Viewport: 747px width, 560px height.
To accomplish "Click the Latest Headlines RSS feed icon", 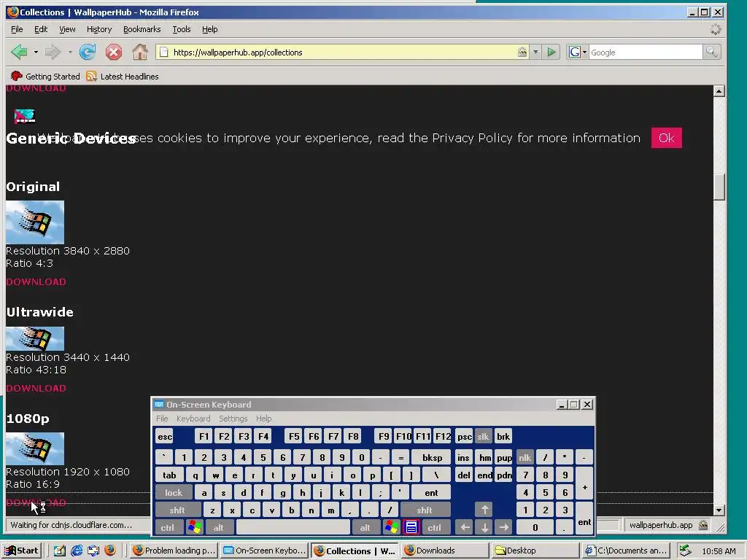I will coord(91,76).
